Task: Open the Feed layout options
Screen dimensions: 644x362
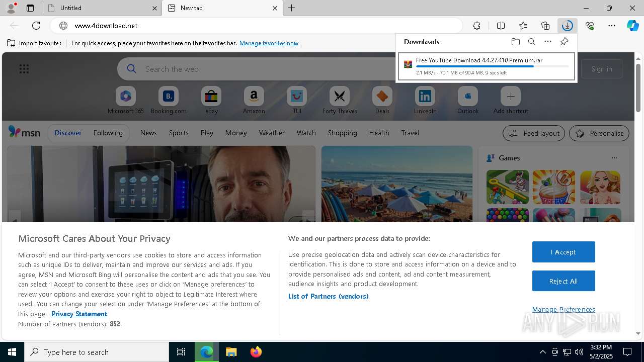Action: click(x=533, y=133)
